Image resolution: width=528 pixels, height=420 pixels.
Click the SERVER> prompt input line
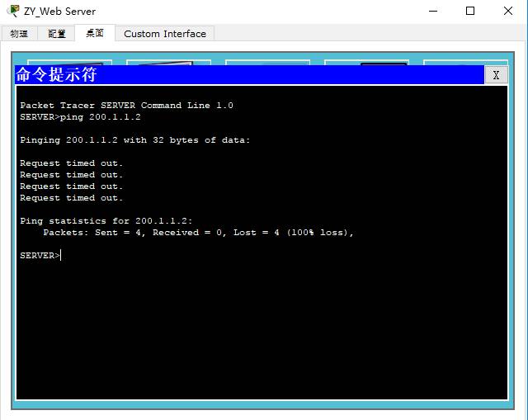click(x=40, y=256)
